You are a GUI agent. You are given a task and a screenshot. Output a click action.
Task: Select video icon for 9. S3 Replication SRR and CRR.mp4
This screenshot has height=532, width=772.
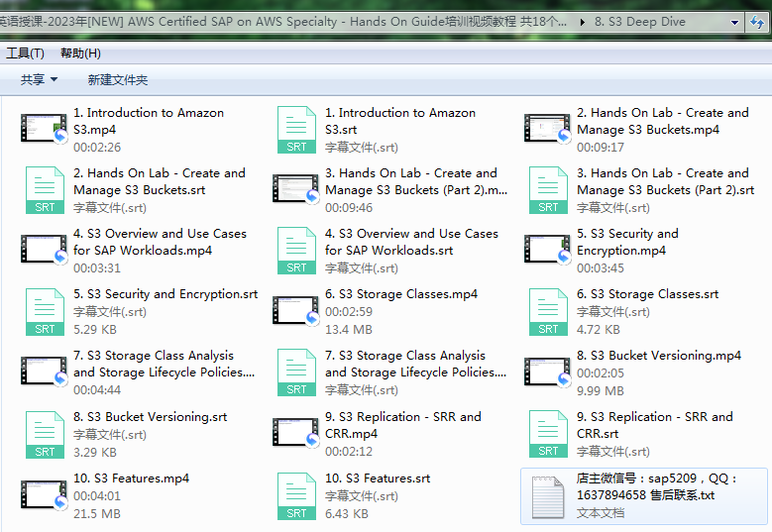pyautogui.click(x=296, y=433)
